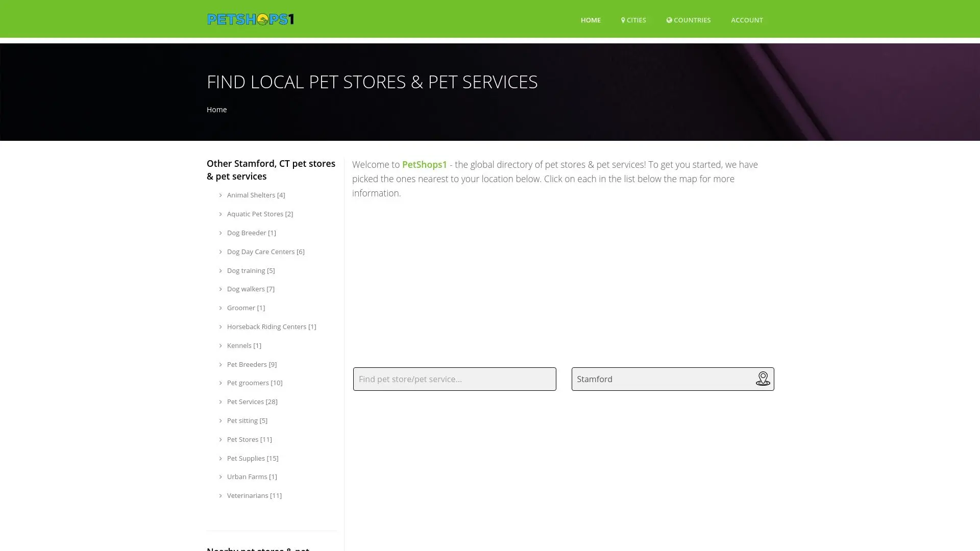The image size is (980, 551).
Task: Open the Aquatic Pet Stores category
Action: [x=259, y=214]
